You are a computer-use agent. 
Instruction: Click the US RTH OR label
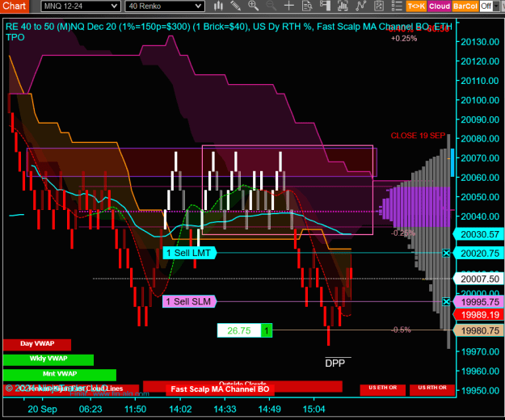(432, 388)
